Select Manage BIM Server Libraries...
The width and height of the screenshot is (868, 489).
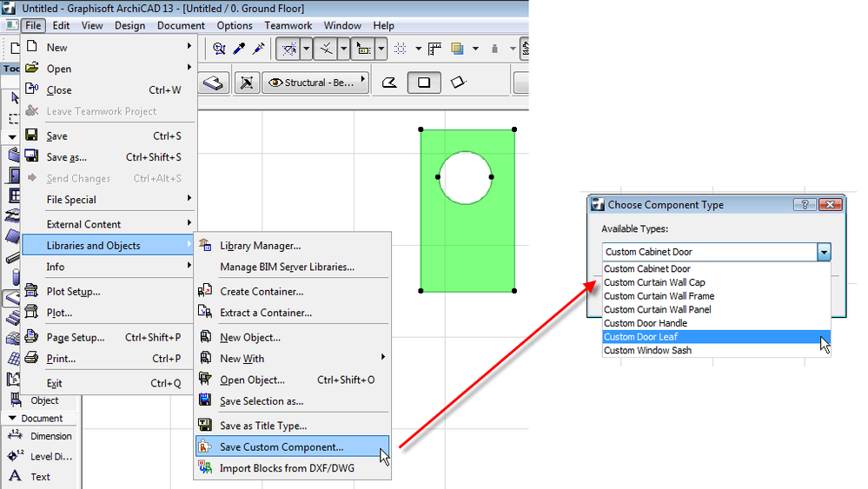coord(293,267)
